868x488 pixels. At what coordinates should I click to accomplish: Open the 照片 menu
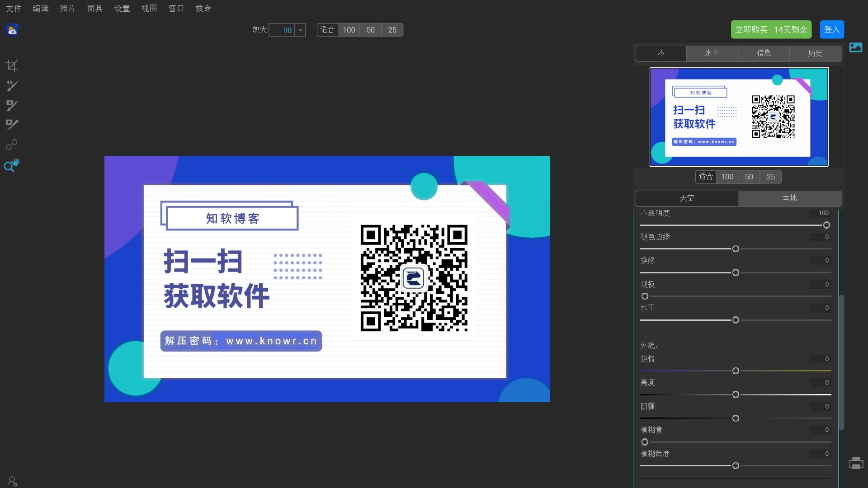point(68,9)
